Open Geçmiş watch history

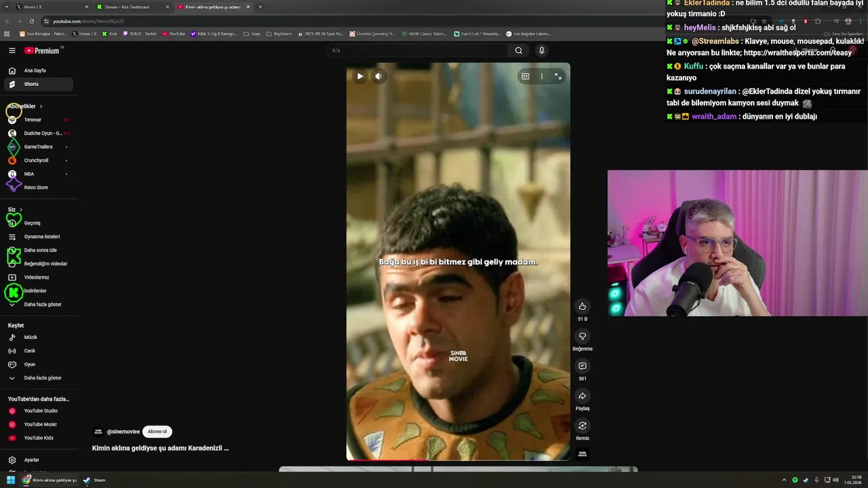pyautogui.click(x=38, y=223)
